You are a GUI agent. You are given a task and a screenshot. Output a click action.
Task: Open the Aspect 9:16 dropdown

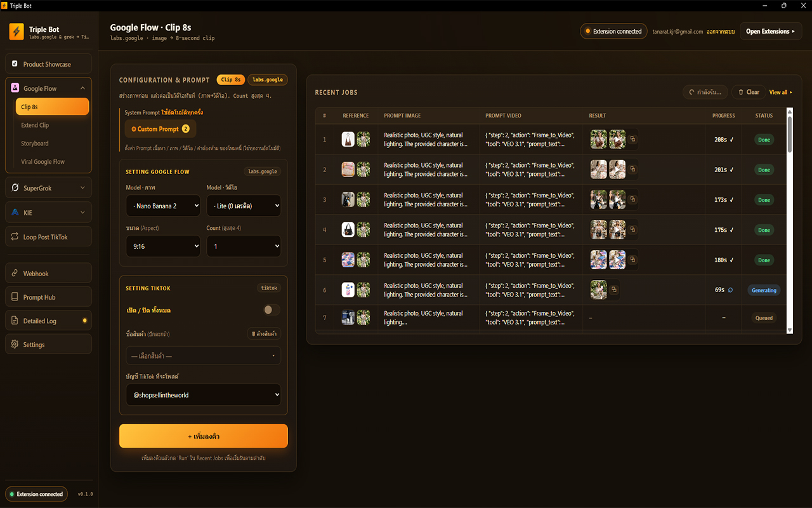[163, 246]
